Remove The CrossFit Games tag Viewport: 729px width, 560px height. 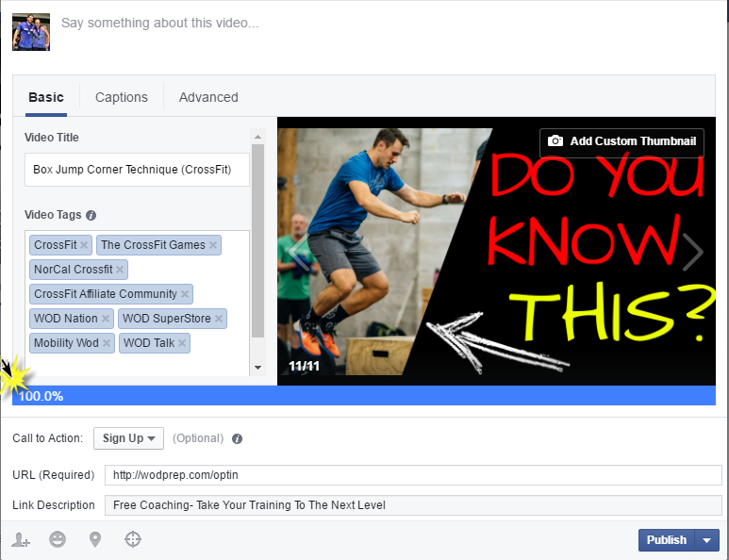pyautogui.click(x=213, y=245)
